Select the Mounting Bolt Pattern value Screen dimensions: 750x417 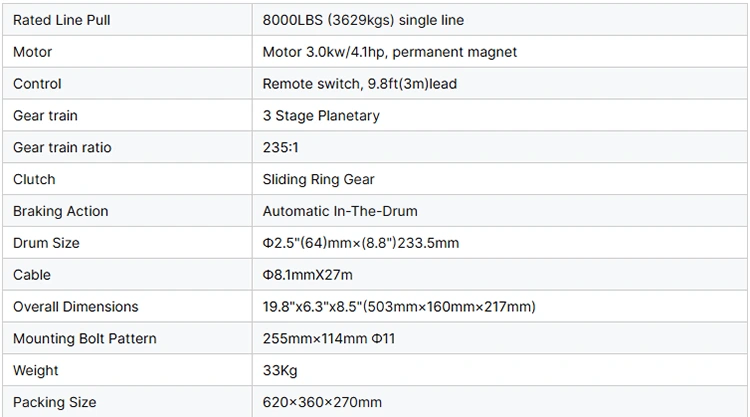click(x=329, y=339)
